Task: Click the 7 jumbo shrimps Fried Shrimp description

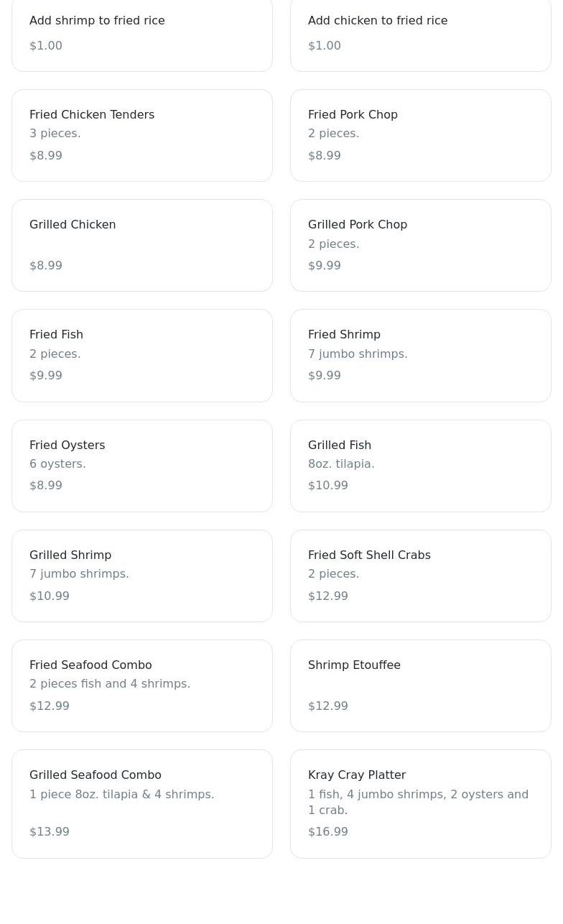Action: [x=358, y=354]
